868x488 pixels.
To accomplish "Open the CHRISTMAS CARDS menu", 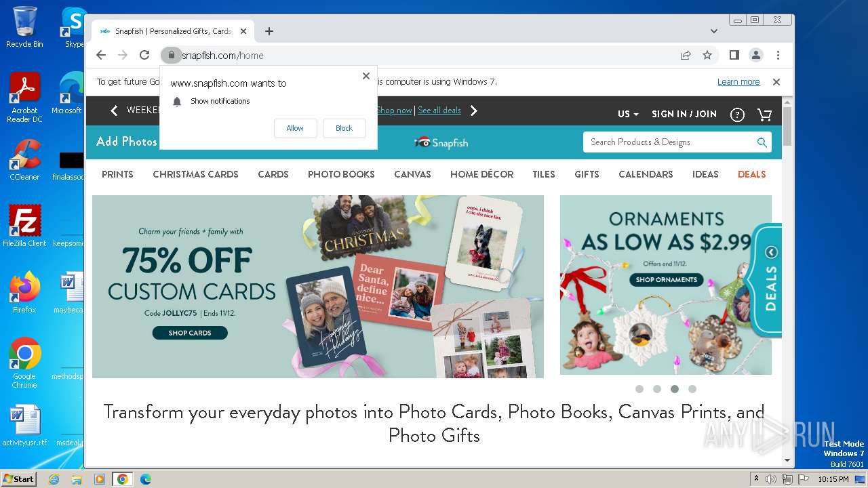I will point(195,174).
